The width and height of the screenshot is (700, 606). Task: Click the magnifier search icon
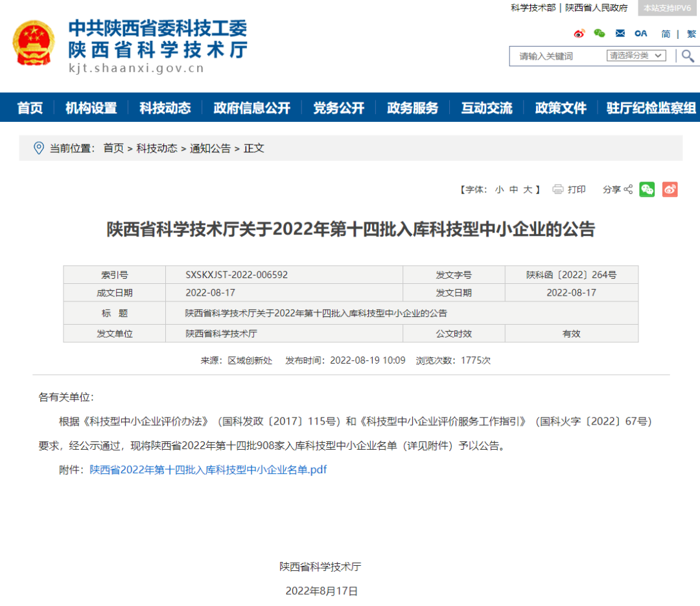coord(687,56)
